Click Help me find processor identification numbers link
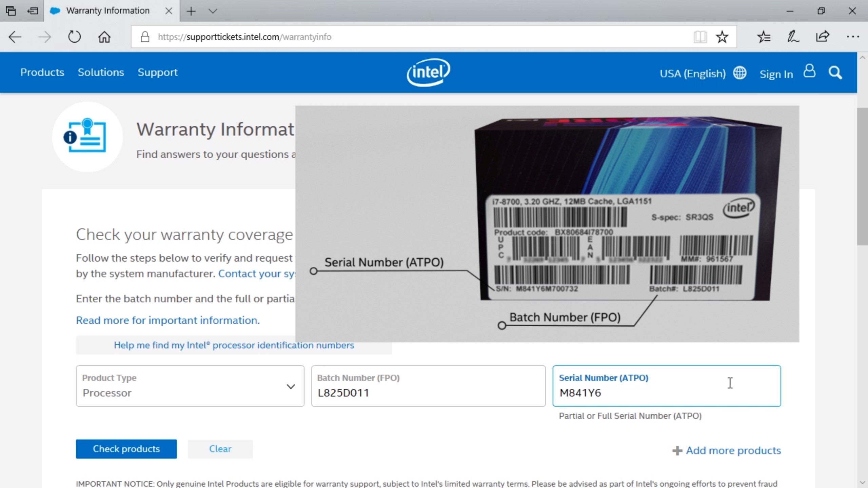Viewport: 868px width, 488px height. (x=234, y=344)
